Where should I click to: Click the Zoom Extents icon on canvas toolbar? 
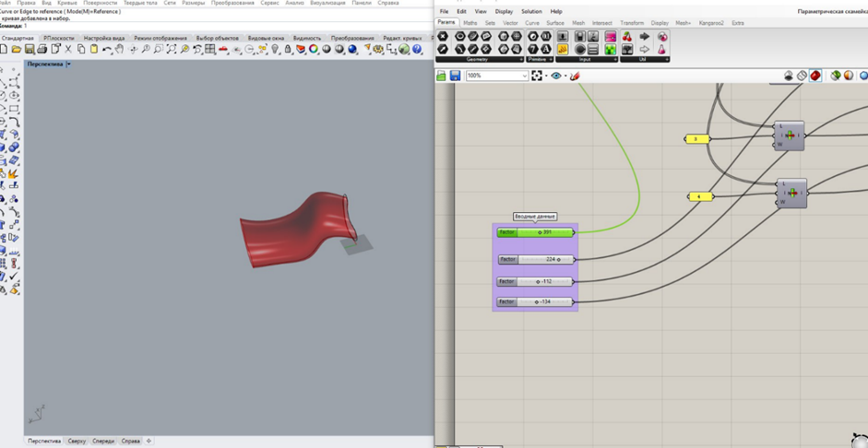click(x=537, y=76)
